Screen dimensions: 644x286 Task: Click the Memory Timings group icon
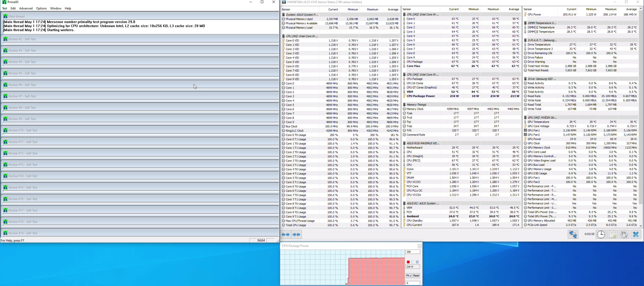(x=404, y=105)
